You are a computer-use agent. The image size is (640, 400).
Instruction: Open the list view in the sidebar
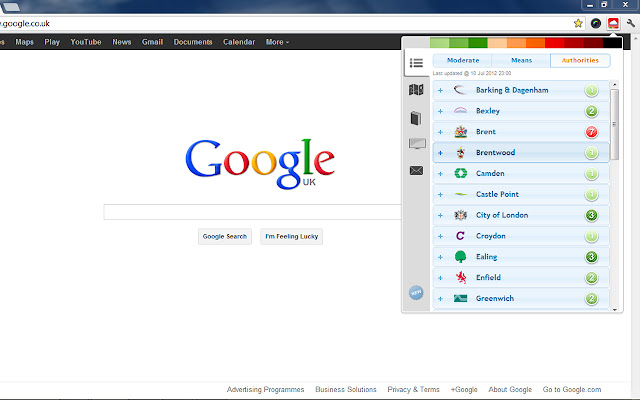416,65
